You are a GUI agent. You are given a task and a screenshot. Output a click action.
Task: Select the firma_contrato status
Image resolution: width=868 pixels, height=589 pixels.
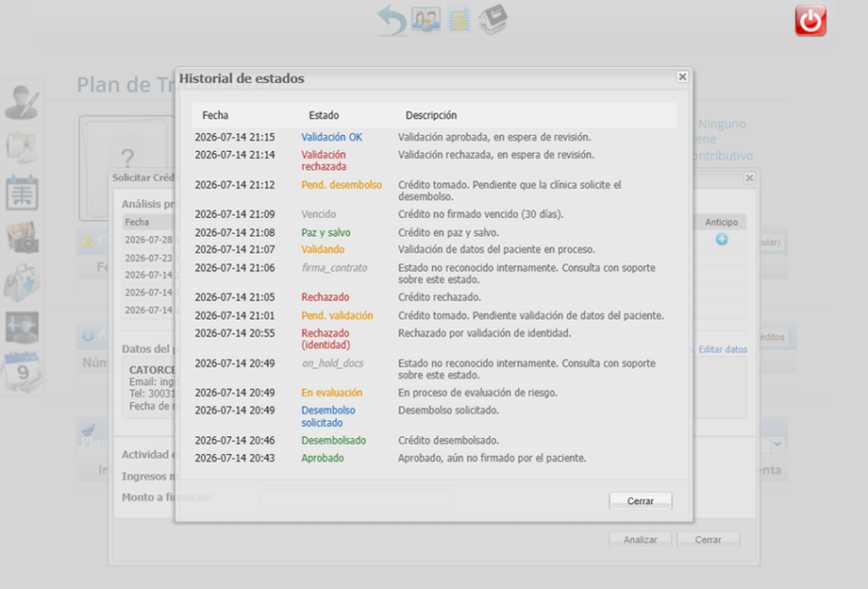click(x=334, y=268)
